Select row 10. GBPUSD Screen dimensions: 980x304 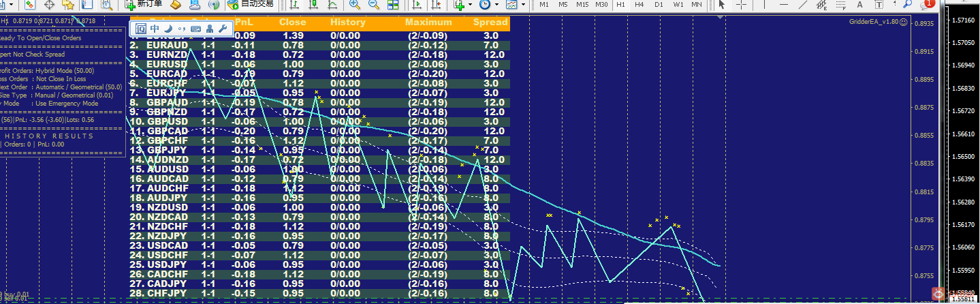(319, 121)
